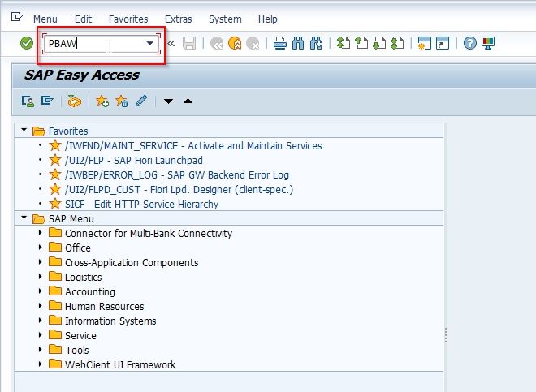Click the Delete Favorites star icon
This screenshot has width=536, height=392.
pos(122,101)
